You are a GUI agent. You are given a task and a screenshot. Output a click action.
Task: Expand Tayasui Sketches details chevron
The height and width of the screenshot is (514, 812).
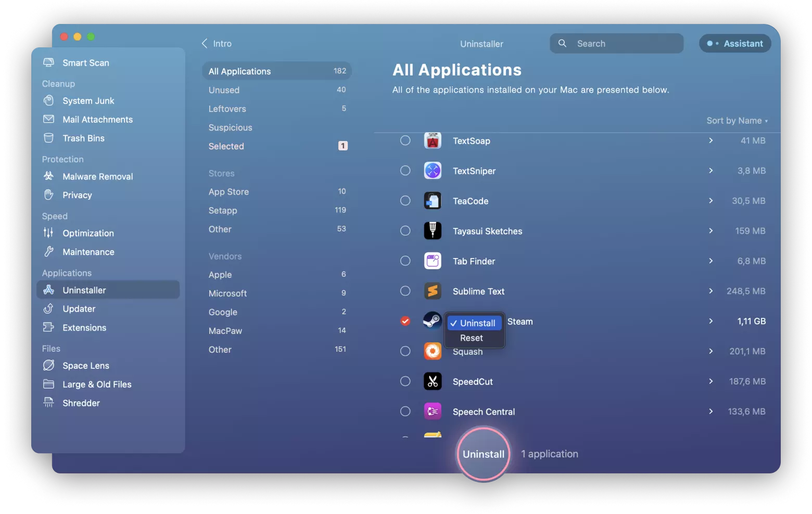(x=711, y=230)
